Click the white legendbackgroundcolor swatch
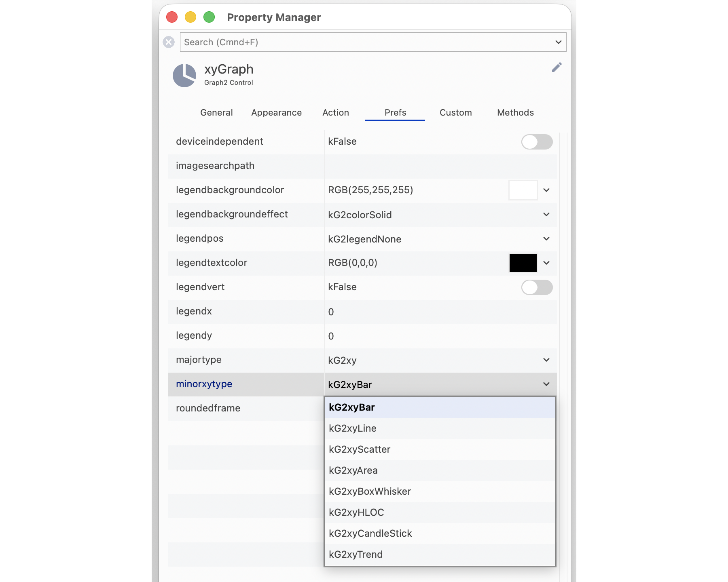The width and height of the screenshot is (728, 582). [x=523, y=190]
